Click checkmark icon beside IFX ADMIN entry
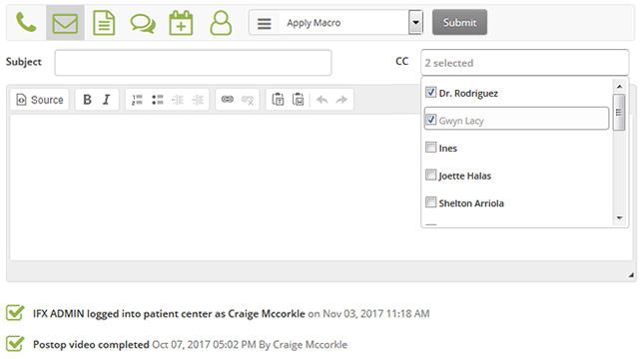Viewport: 644px width, 359px height. [15, 313]
